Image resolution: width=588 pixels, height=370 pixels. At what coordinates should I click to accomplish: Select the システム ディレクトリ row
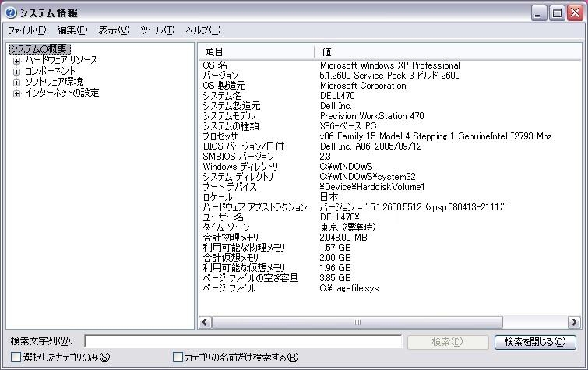[x=390, y=177]
